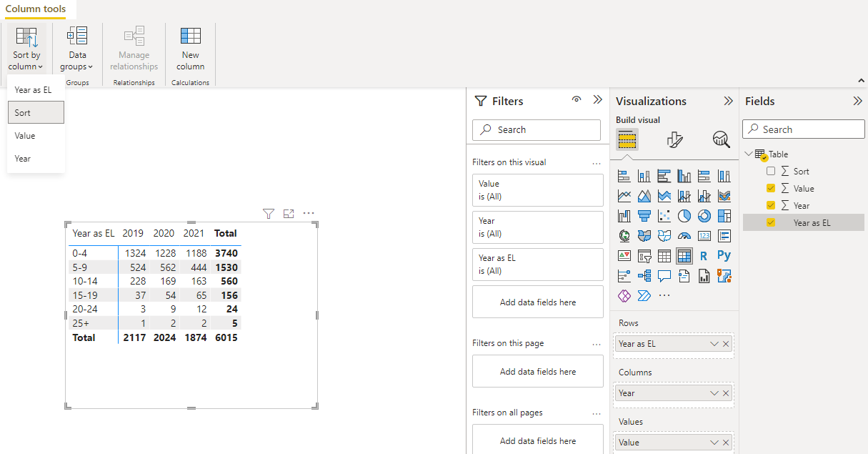Toggle Filters pane eye visibility icon
The width and height of the screenshot is (868, 454).
[577, 100]
